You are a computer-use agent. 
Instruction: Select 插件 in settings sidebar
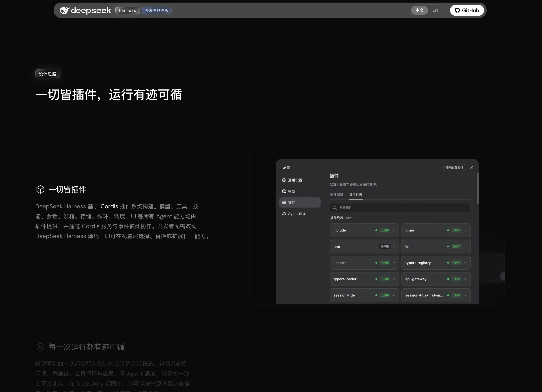point(300,202)
